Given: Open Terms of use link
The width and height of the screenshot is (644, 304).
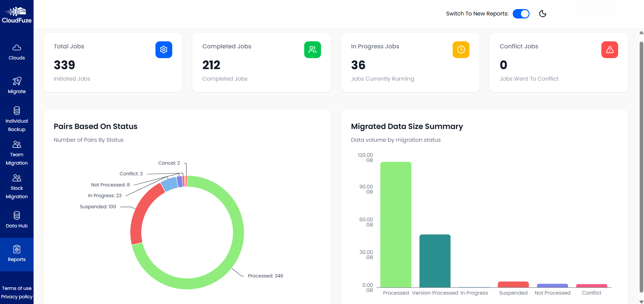Looking at the screenshot, I should [x=17, y=288].
